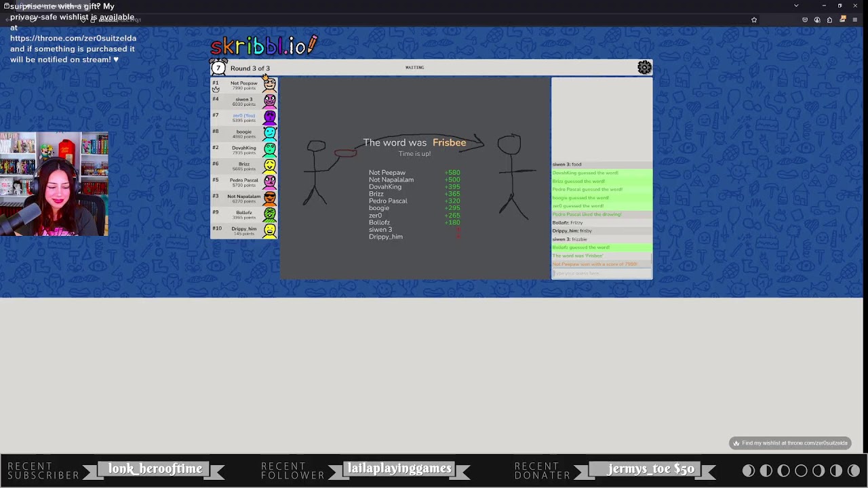Click chat message 'Bollofz: Frizzy'

tap(568, 222)
